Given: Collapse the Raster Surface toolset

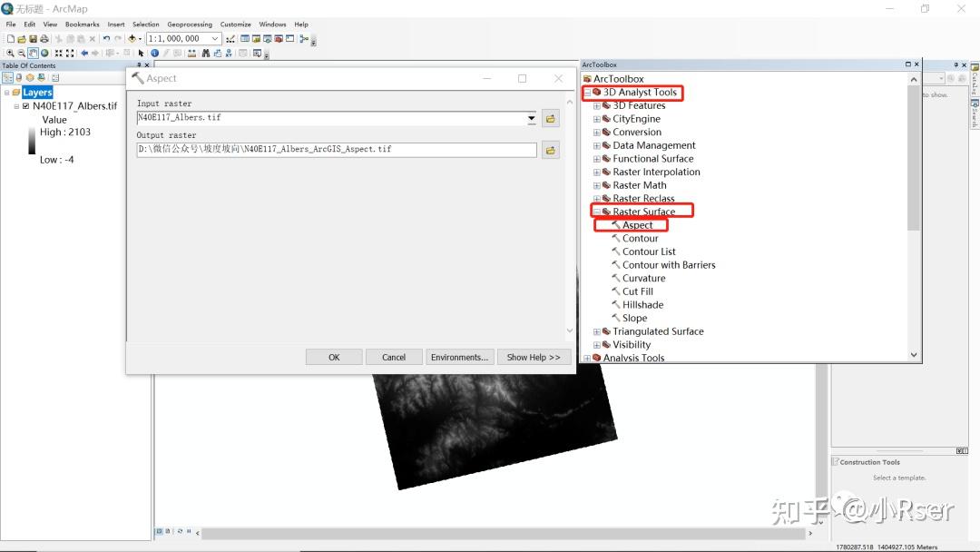Looking at the screenshot, I should [597, 212].
